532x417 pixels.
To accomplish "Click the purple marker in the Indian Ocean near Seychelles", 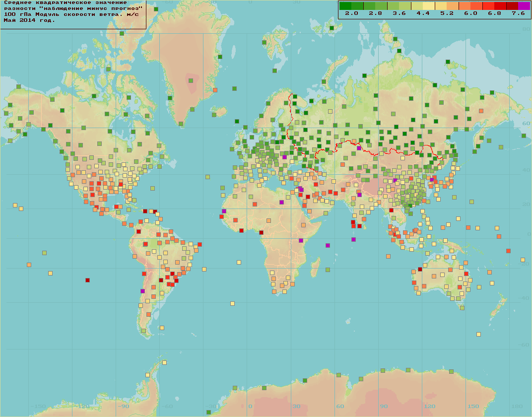I will (328, 245).
